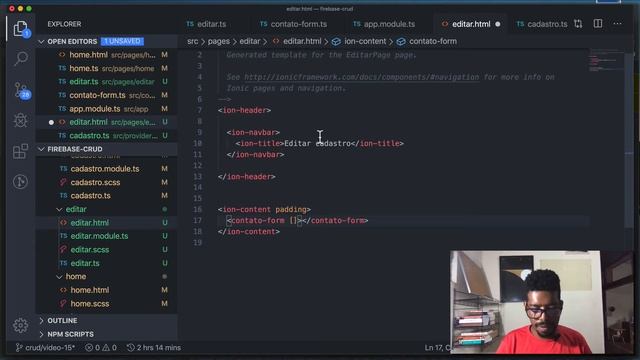The image size is (640, 360).
Task: Open home.ts in Open Editors list
Action: (107, 68)
